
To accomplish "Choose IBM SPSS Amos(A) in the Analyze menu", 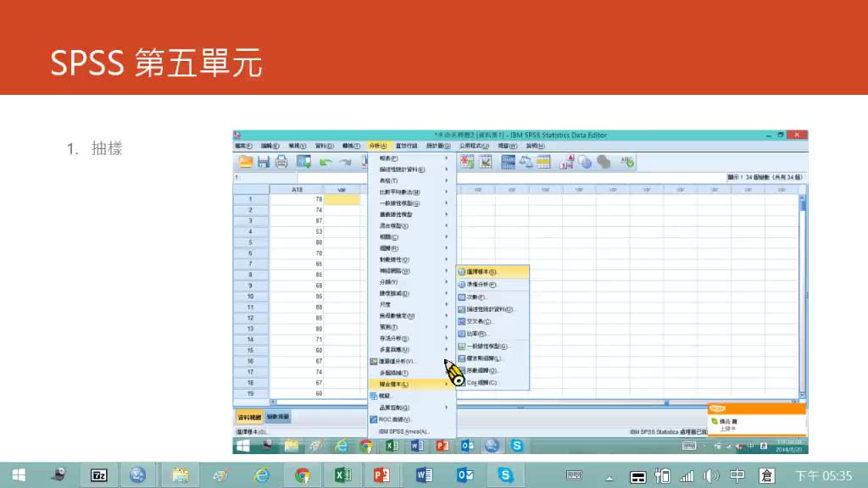I will [412, 431].
